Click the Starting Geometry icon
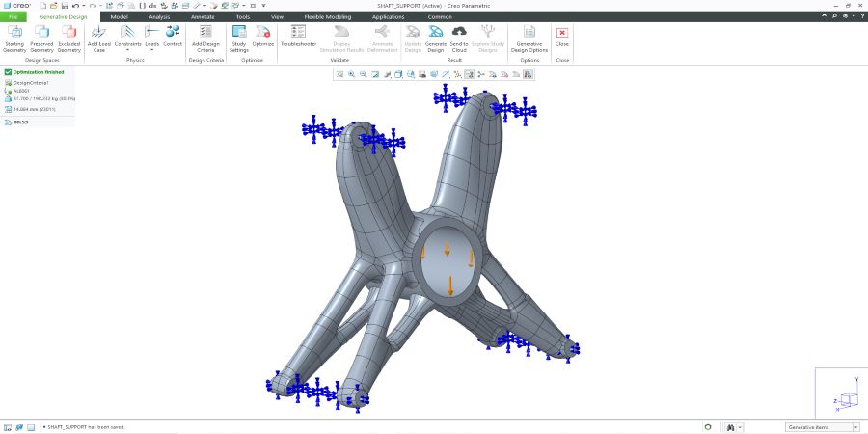Screen dimensions: 868x434 (14, 38)
